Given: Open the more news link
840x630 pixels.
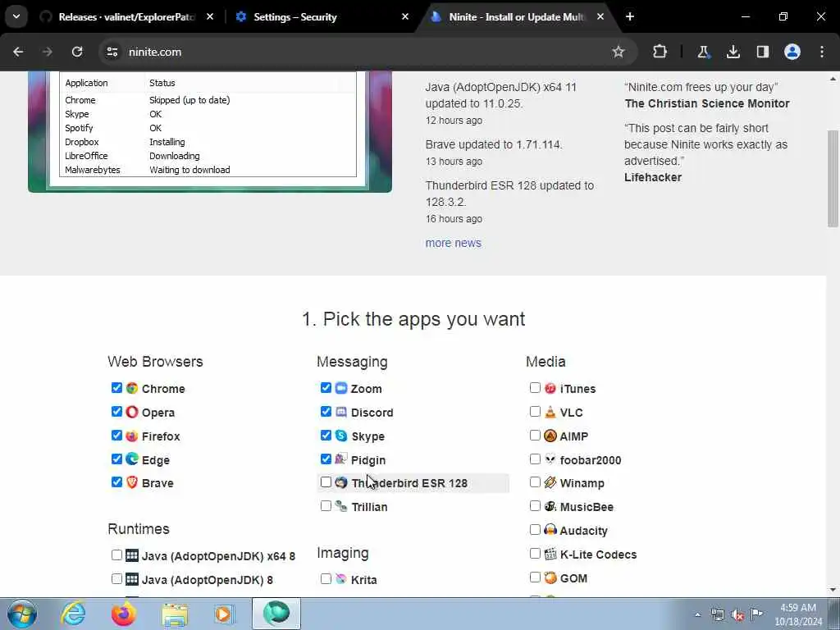Looking at the screenshot, I should [x=453, y=243].
